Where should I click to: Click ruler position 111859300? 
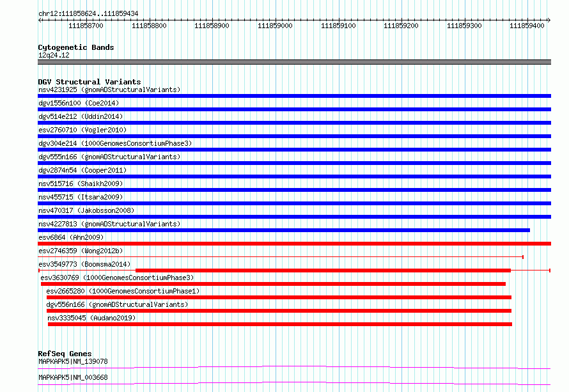tap(464, 26)
